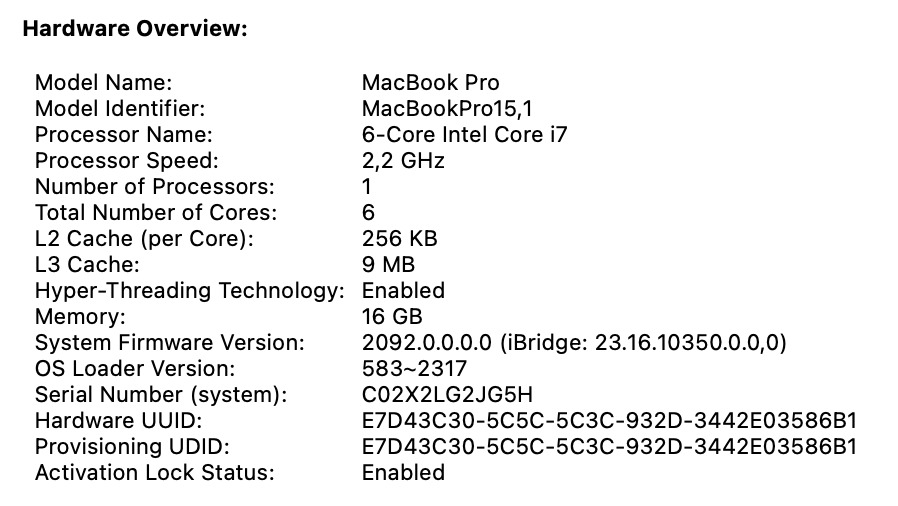Select the MacBook Pro model name value
The width and height of the screenshot is (898, 506).
tap(430, 82)
